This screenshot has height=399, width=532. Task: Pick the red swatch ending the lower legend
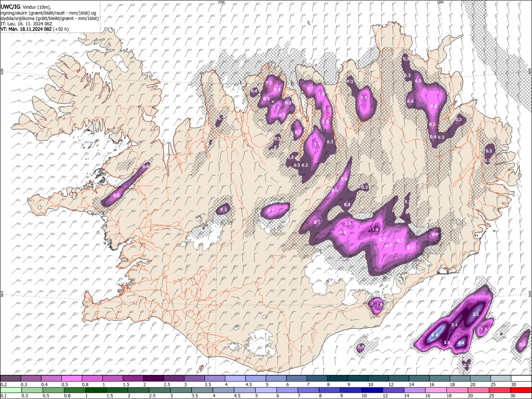520,390
